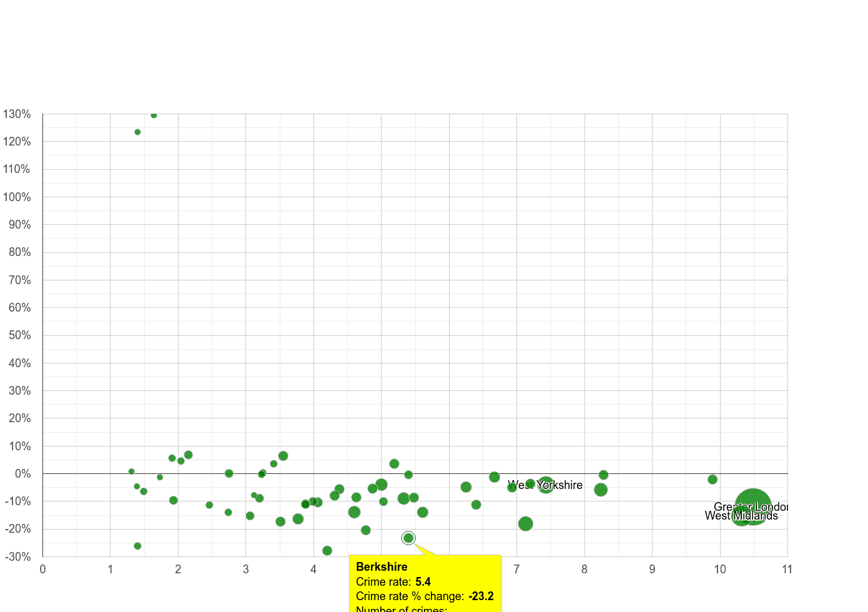Click 'Crime rate: 5.4' tooltip line
Viewport: 868px width, 612px height.
tap(393, 582)
